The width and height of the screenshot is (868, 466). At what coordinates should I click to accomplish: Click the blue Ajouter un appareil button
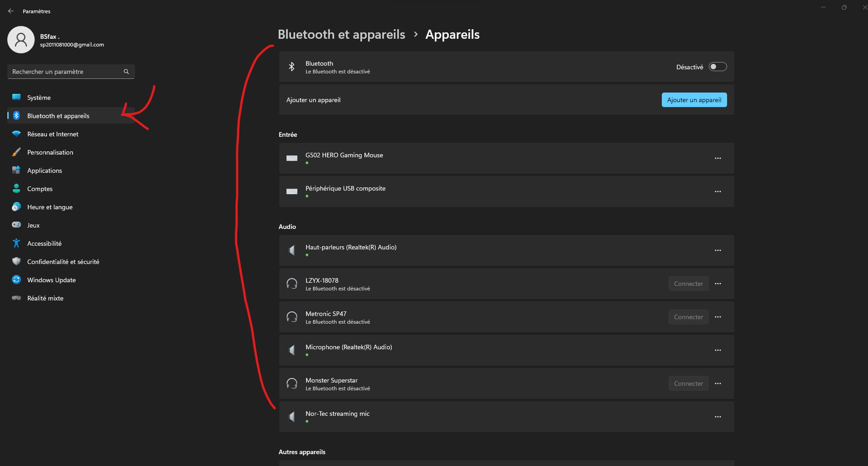click(x=694, y=100)
